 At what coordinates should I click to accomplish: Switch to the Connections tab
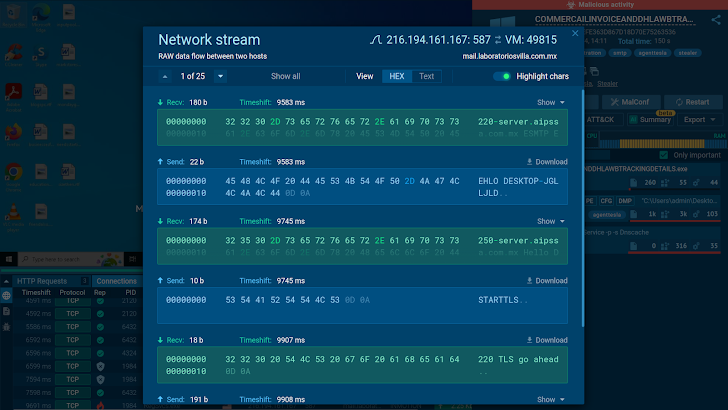[116, 281]
